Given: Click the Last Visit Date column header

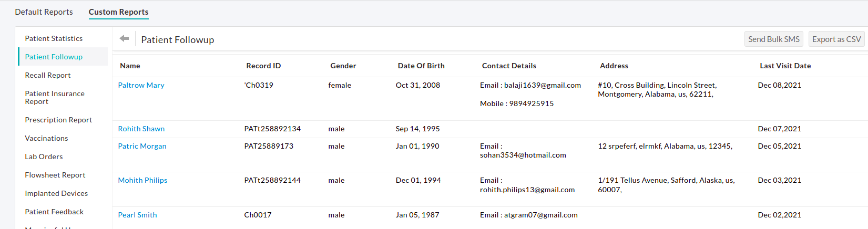Looking at the screenshot, I should point(785,66).
